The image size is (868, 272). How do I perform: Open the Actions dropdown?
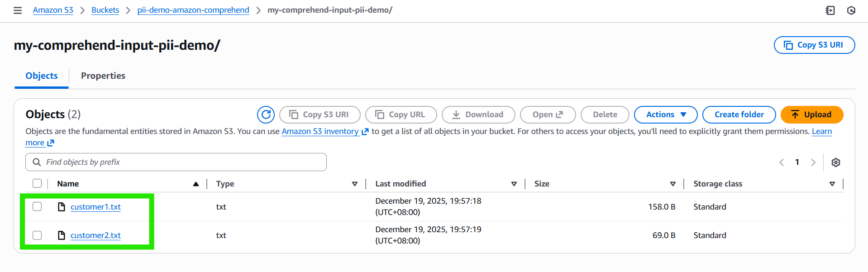pyautogui.click(x=665, y=115)
